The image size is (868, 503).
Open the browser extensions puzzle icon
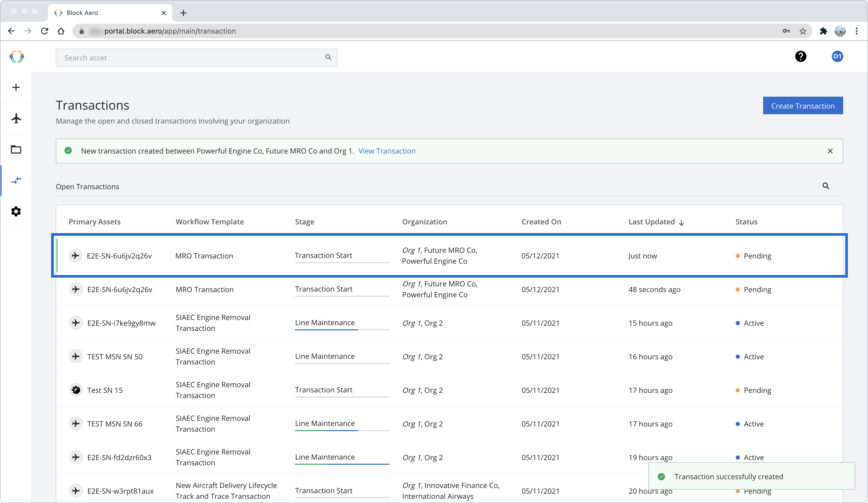(823, 31)
